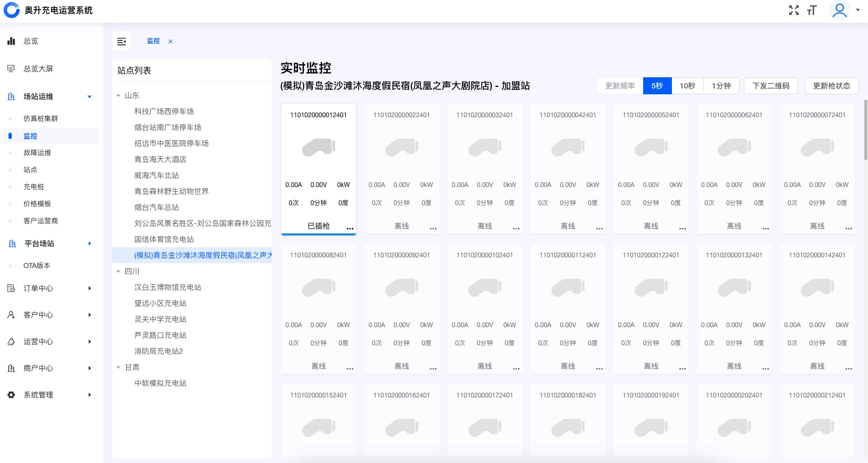Close the 监控 tab with its X icon
The height and width of the screenshot is (463, 868).
pos(171,42)
